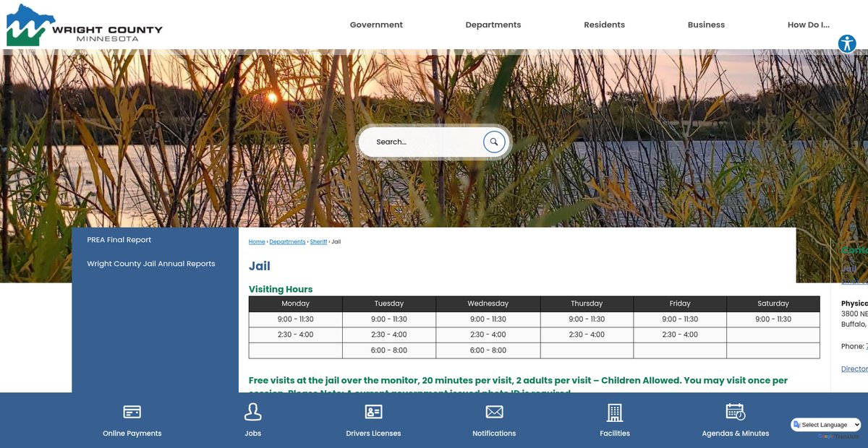868x448 pixels.
Task: Click the Jobs person icon
Action: click(x=252, y=412)
